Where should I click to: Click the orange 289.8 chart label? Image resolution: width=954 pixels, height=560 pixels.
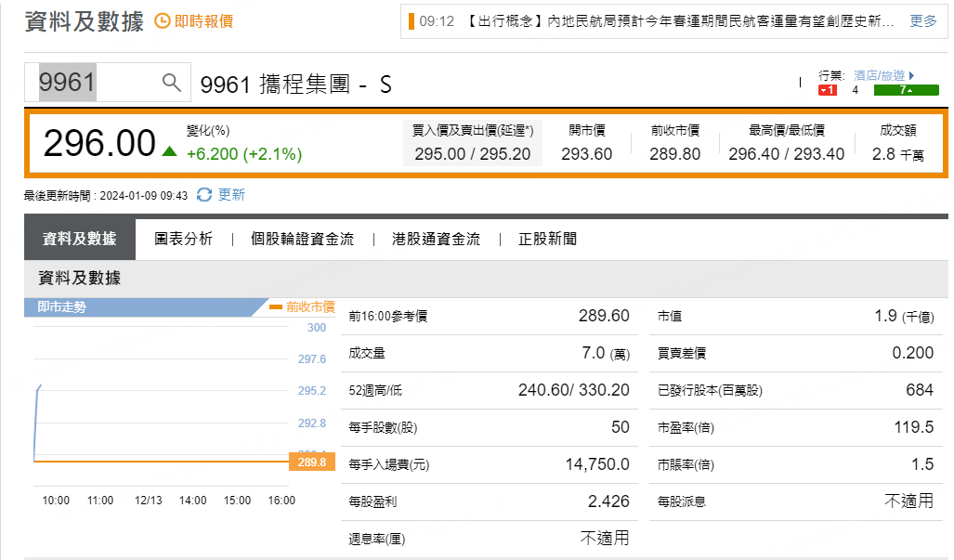click(x=312, y=462)
